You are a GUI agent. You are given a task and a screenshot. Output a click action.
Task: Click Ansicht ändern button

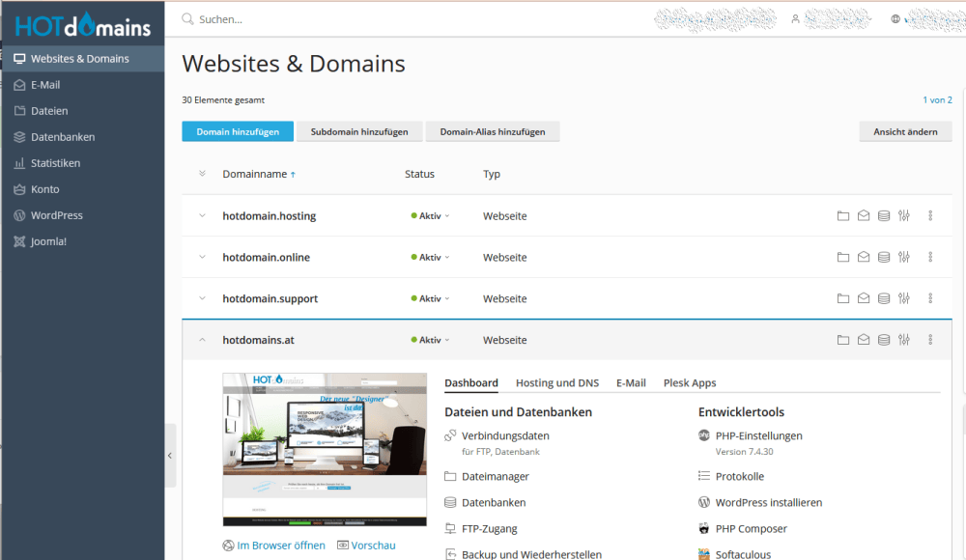tap(905, 131)
